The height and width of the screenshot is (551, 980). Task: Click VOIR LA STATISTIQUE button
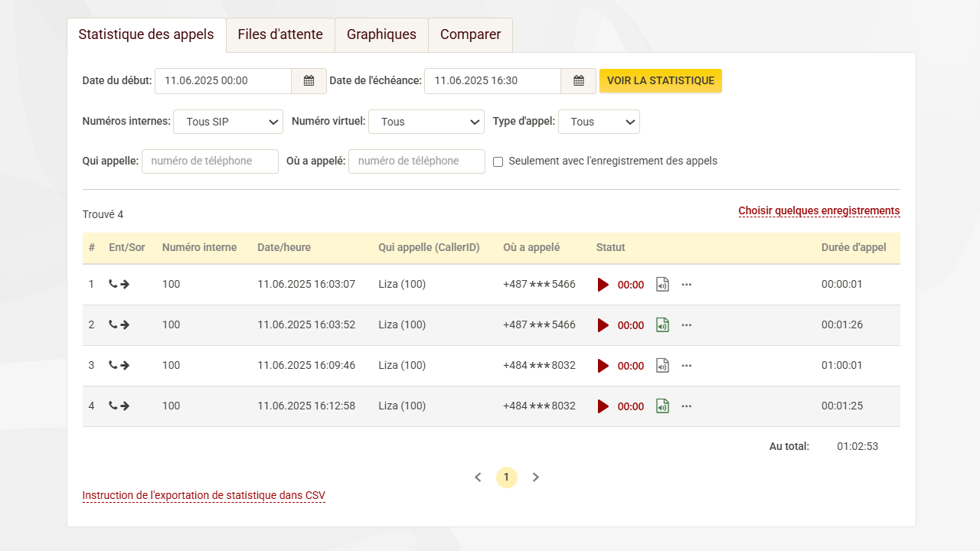point(661,81)
